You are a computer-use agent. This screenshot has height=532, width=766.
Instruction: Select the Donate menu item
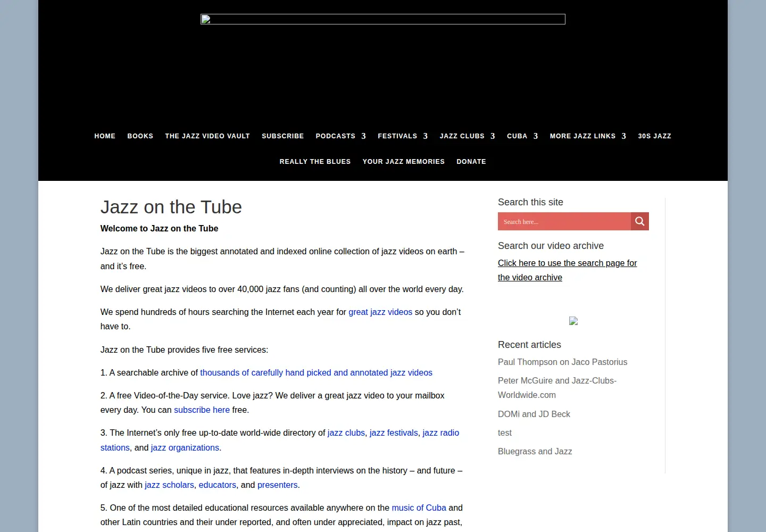[471, 162]
